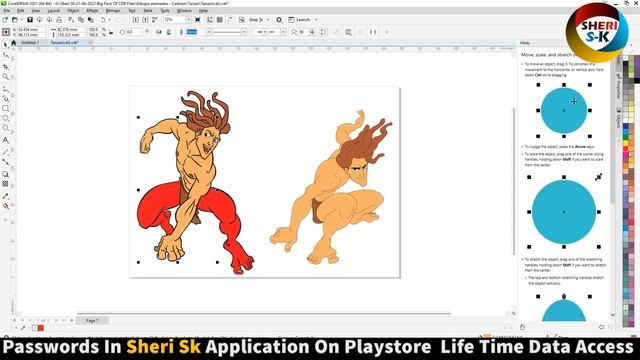Select the Zoom magnifier tool
The width and height of the screenshot is (640, 360).
5,77
